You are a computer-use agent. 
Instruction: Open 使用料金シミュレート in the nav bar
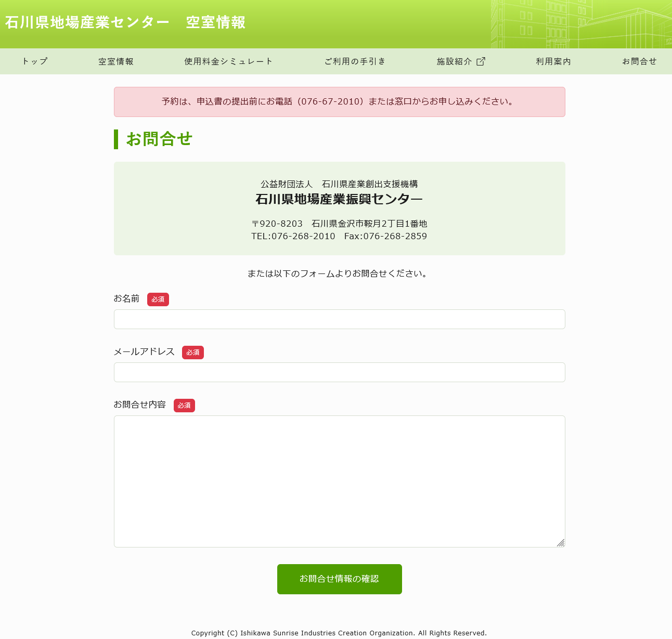pos(229,61)
